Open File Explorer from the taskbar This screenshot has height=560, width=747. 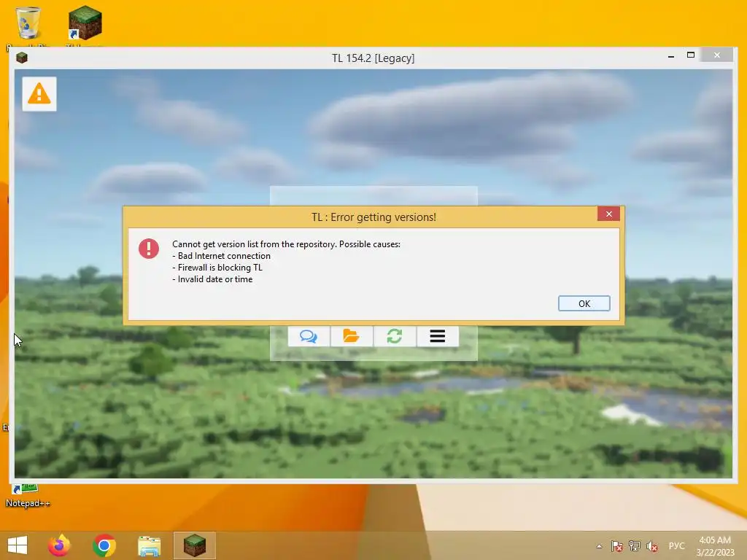149,545
